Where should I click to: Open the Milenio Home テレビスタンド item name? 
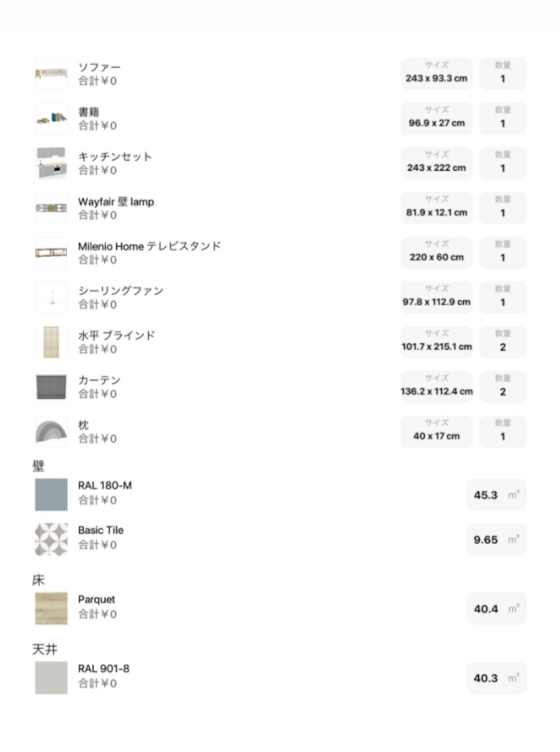point(149,246)
